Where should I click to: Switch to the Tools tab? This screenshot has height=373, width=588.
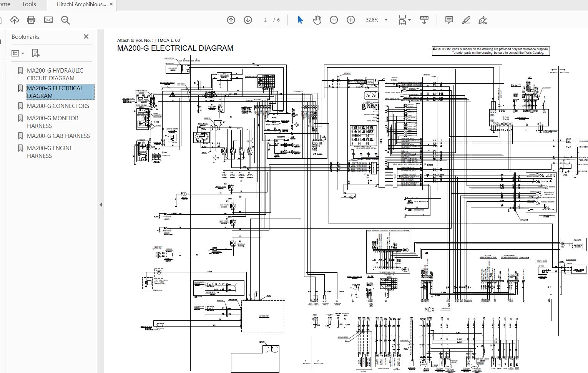[28, 4]
